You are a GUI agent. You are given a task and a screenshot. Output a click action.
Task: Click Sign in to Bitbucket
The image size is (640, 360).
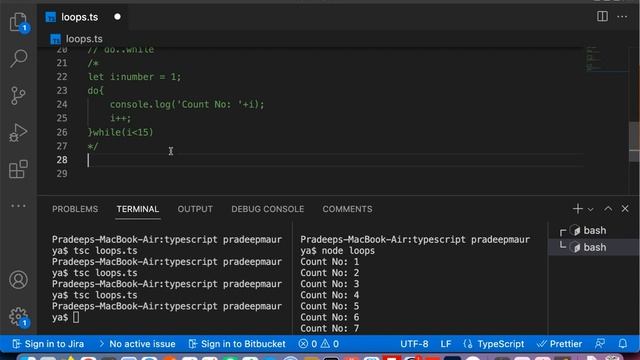pos(237,344)
